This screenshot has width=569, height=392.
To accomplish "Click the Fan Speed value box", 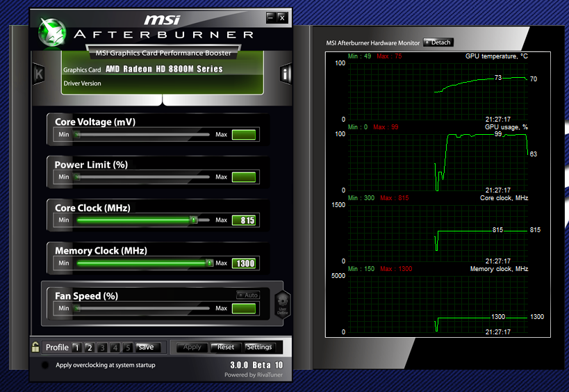I will pos(244,309).
